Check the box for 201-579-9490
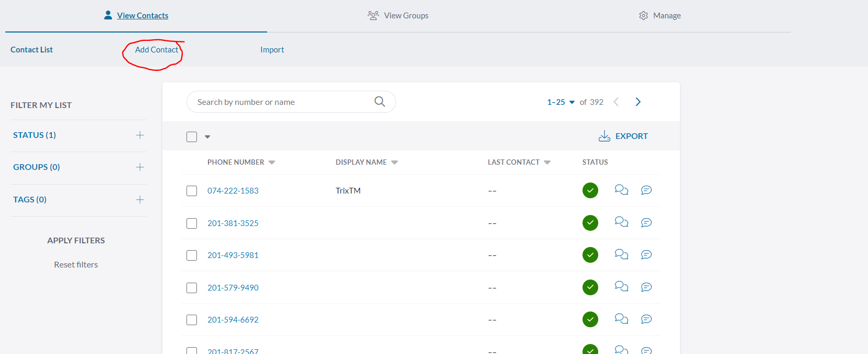 192,288
